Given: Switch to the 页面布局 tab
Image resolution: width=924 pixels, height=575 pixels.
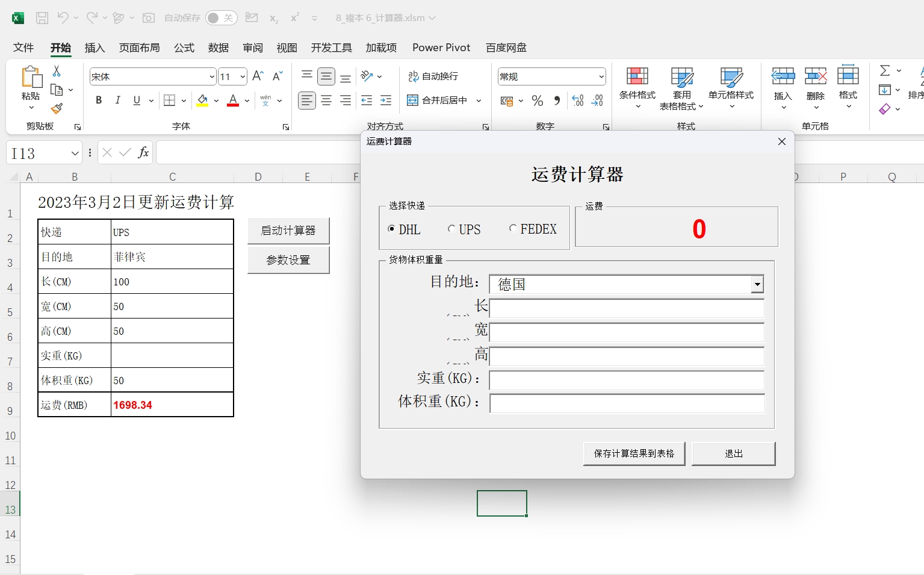Looking at the screenshot, I should click(x=140, y=48).
